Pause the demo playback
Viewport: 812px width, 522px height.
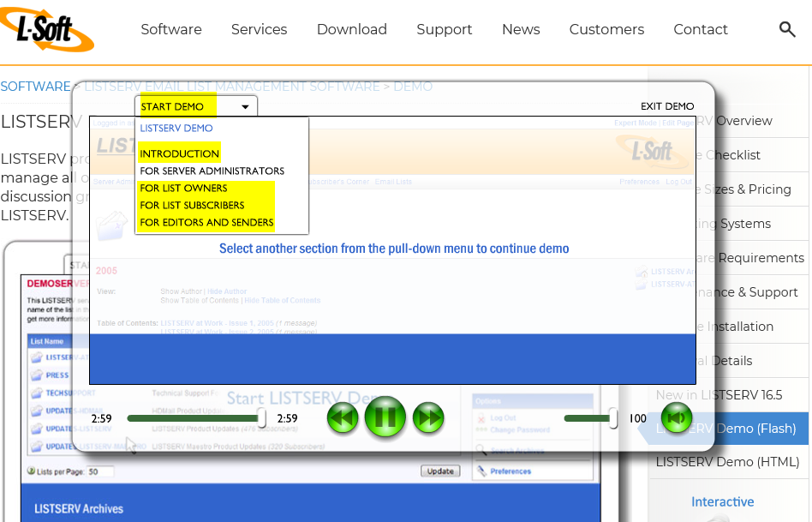385,417
